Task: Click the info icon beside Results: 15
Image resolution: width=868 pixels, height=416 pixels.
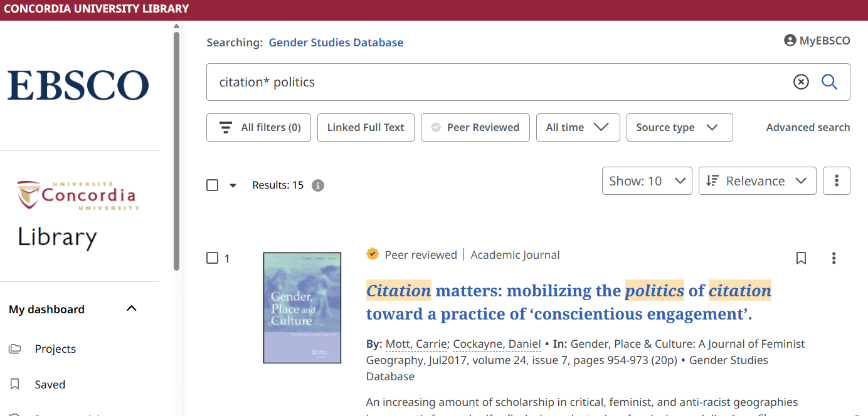Action: point(318,185)
